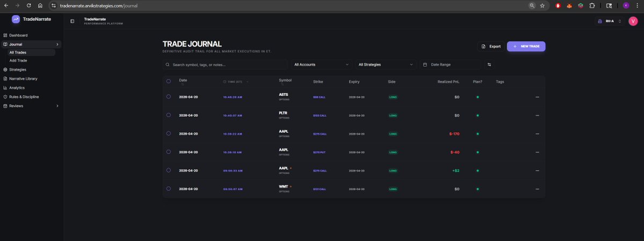Open the WMT row more-options menu
The height and width of the screenshot is (241, 644).
pyautogui.click(x=537, y=189)
